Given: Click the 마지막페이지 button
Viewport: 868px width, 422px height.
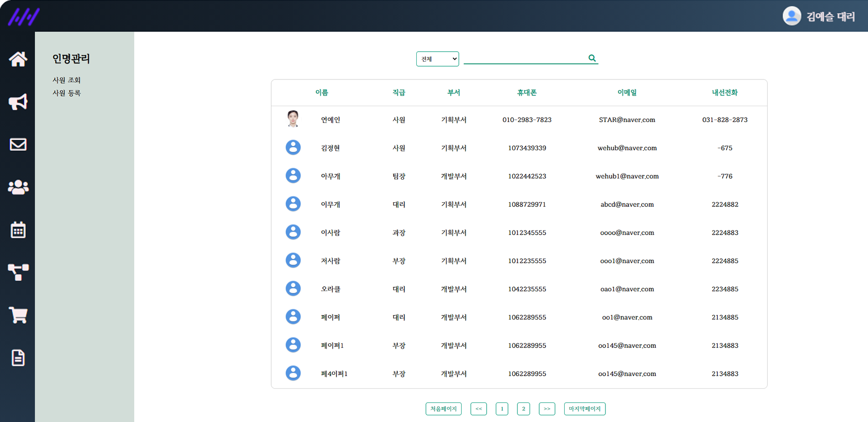Looking at the screenshot, I should [585, 409].
